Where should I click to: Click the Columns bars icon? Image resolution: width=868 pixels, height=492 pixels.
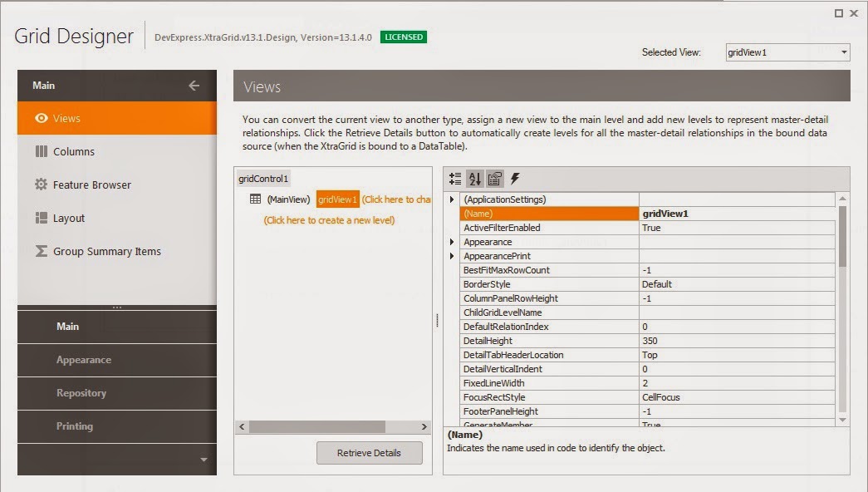pos(41,151)
